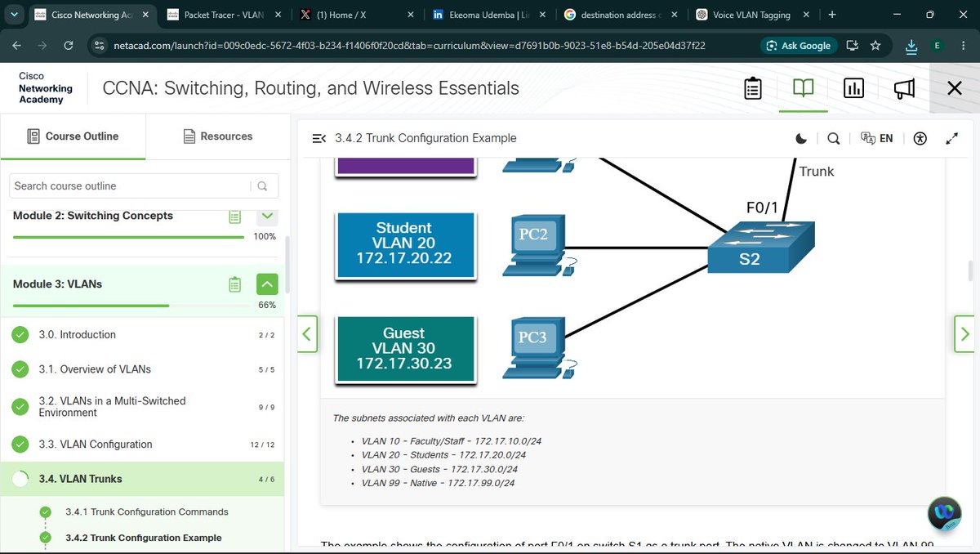This screenshot has height=554, width=980.
Task: Open browser downloads icon
Action: click(x=911, y=47)
